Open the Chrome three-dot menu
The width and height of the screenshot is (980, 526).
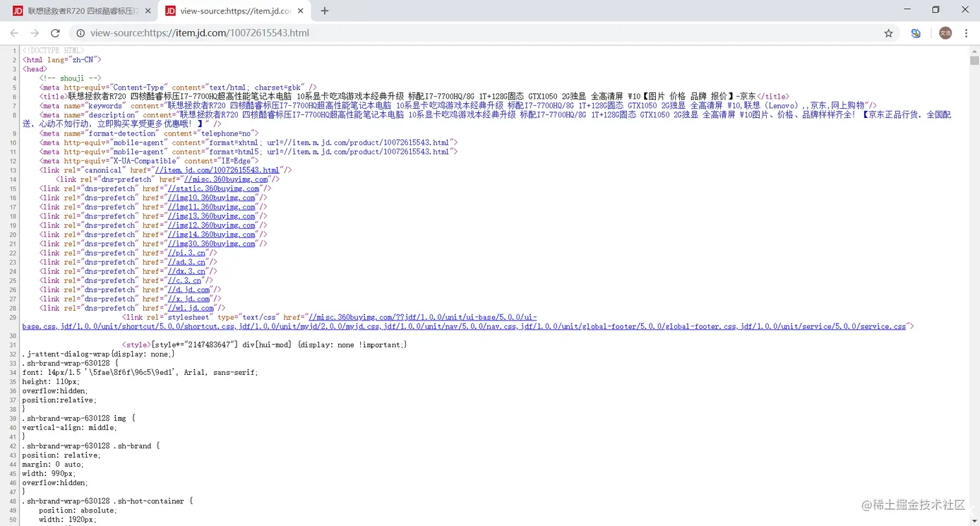tap(967, 33)
